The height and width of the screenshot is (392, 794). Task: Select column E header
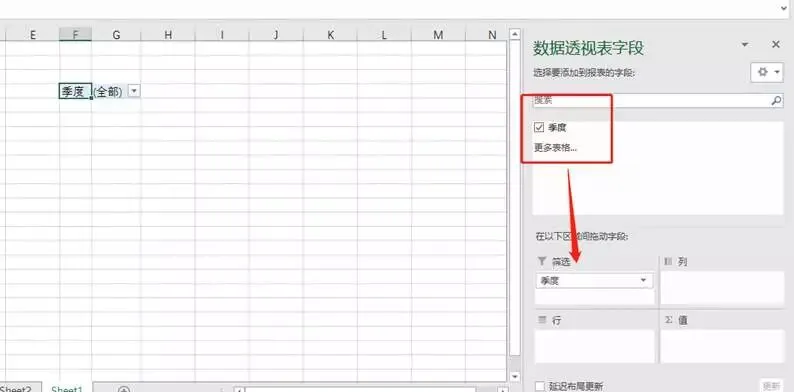(33, 34)
